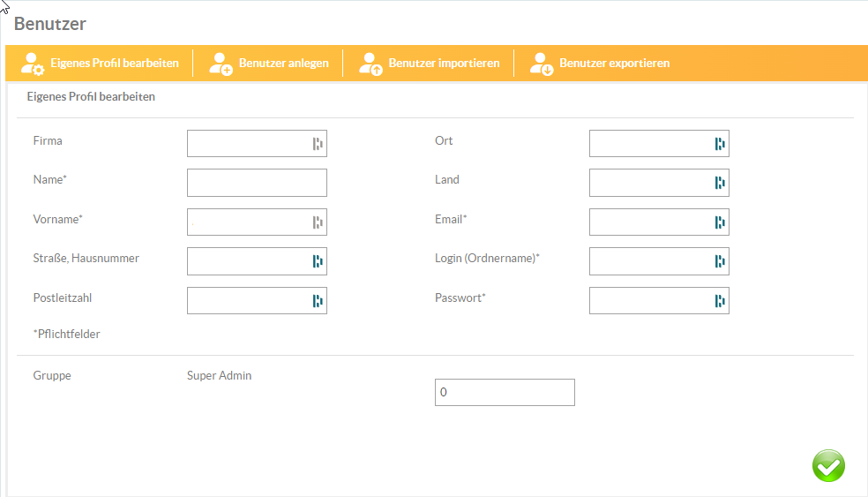Click the Benutzer anlegen user-plus icon
The width and height of the screenshot is (868, 497).
point(221,64)
